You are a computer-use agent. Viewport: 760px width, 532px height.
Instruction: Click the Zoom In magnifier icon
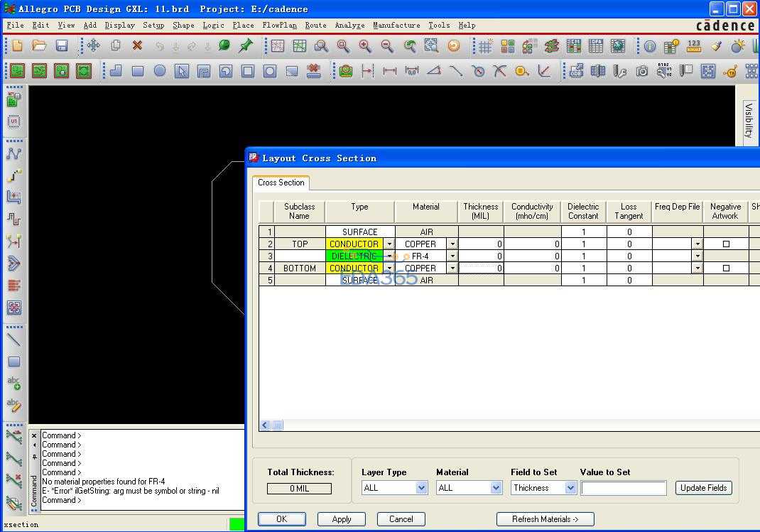[365, 46]
